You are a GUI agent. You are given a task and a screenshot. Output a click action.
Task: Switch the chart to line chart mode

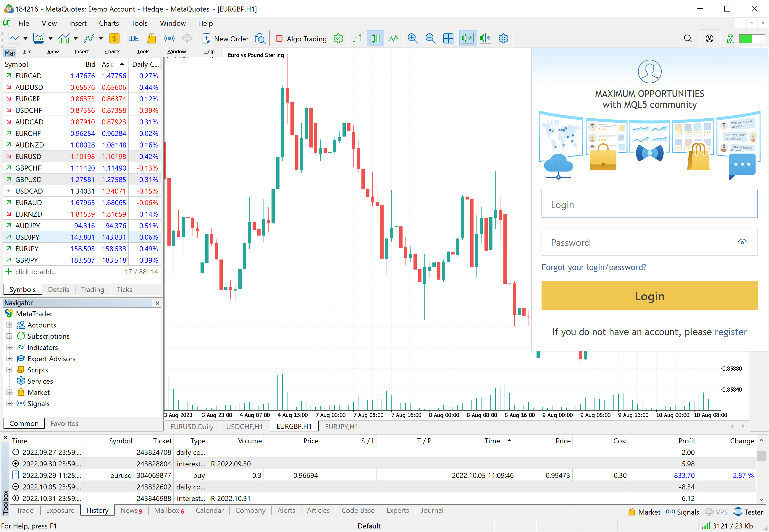(393, 39)
